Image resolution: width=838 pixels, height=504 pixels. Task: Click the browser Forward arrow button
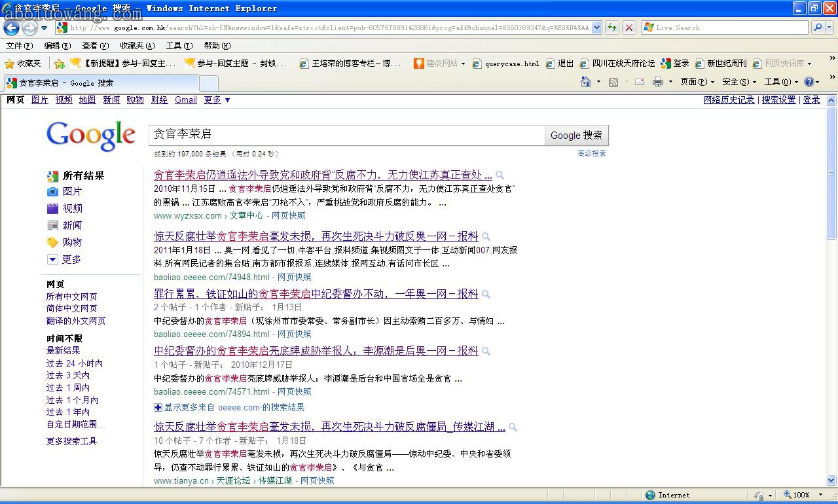[29, 28]
